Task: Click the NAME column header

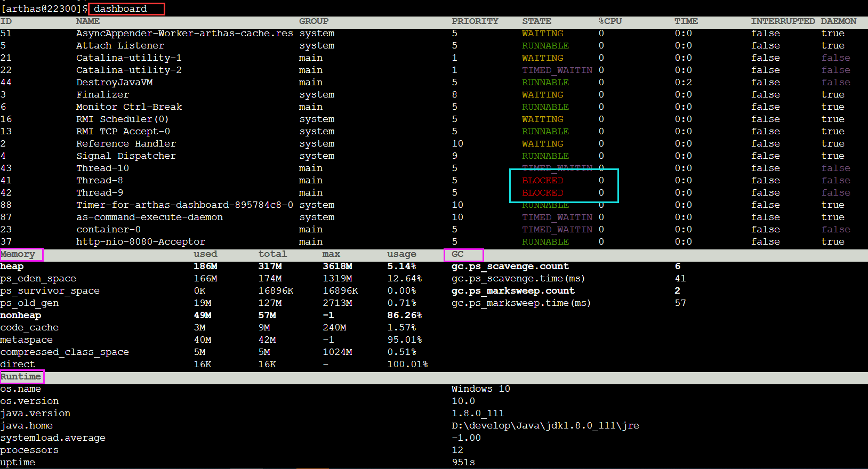Action: [x=87, y=21]
